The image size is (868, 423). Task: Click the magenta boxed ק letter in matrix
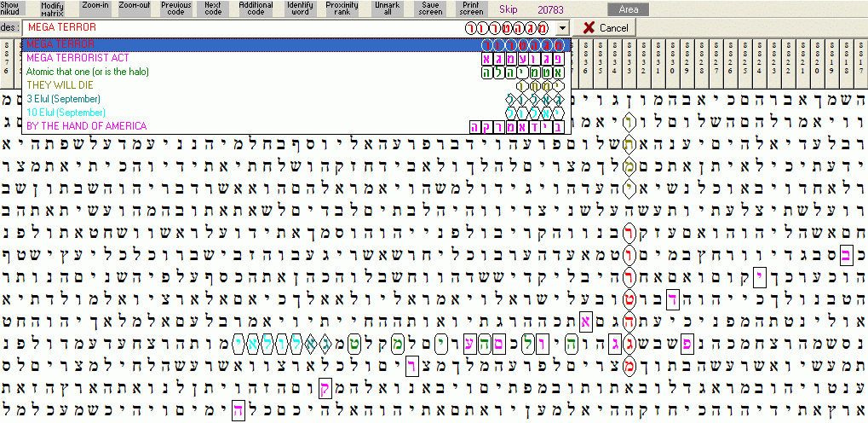point(325,389)
